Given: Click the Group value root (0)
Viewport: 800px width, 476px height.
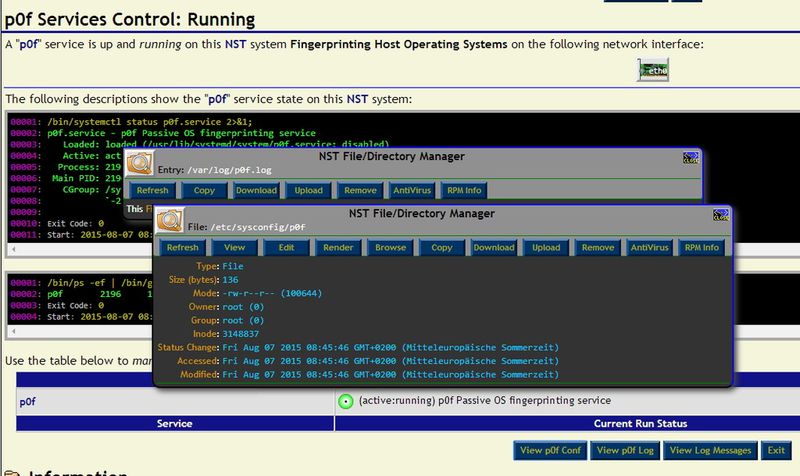Looking at the screenshot, I should [x=243, y=320].
